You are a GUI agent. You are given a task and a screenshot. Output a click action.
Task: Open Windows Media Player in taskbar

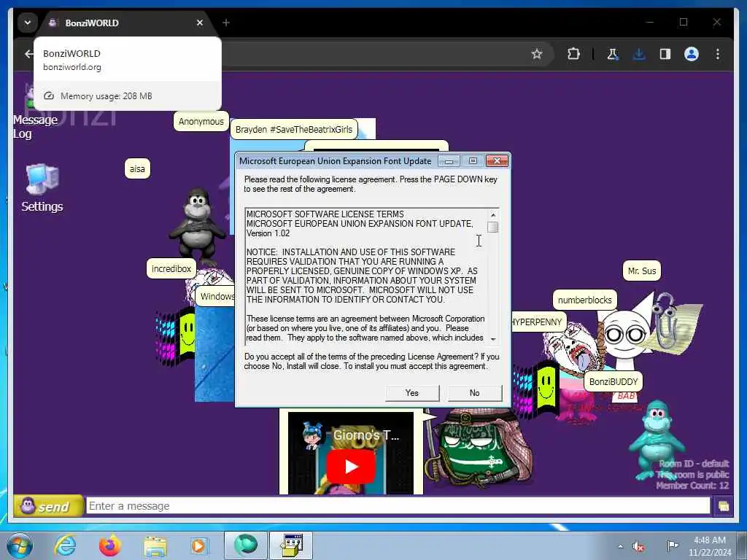(199, 545)
